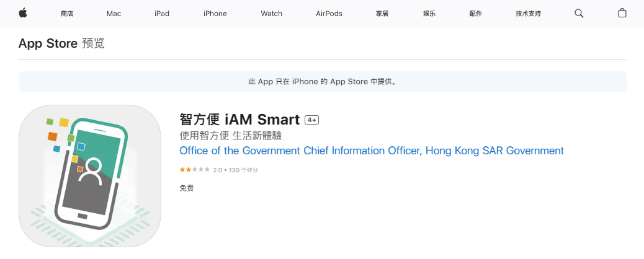Open the 娱乐 menu item
Image resolution: width=644 pixels, height=259 pixels.
(x=429, y=14)
